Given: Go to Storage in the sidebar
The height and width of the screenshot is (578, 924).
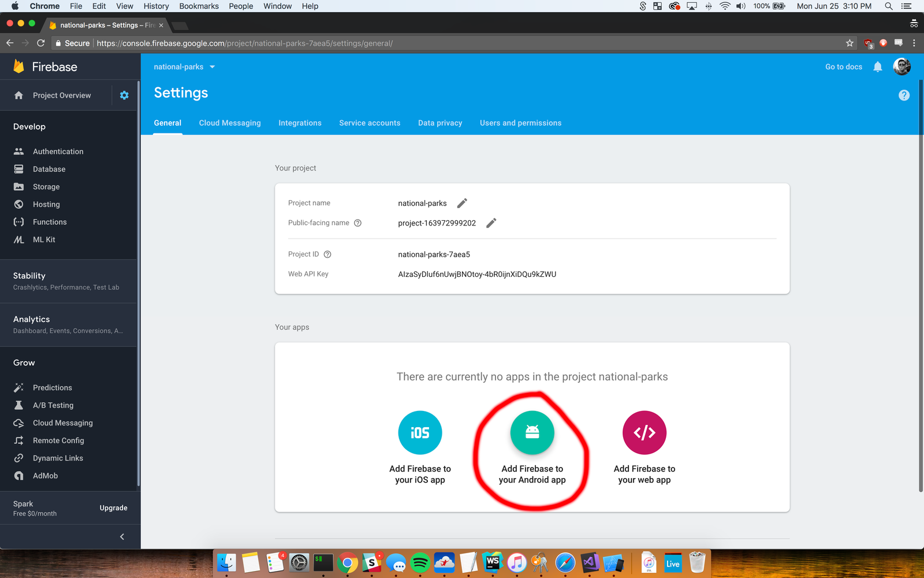Looking at the screenshot, I should pyautogui.click(x=46, y=187).
